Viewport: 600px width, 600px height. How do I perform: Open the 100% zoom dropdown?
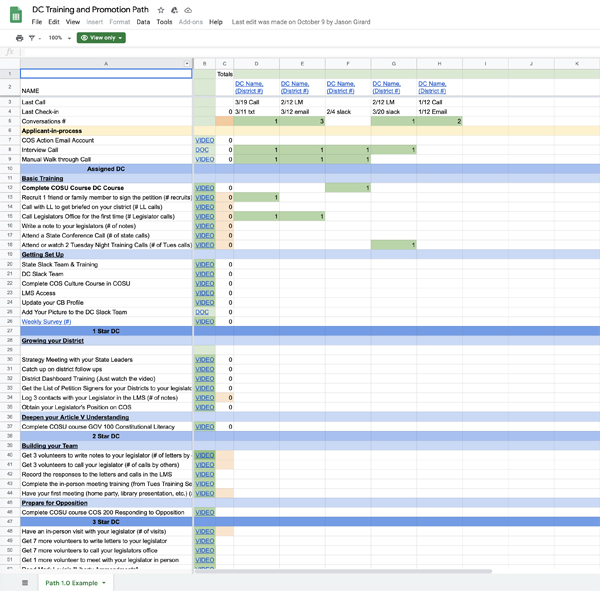coord(58,38)
